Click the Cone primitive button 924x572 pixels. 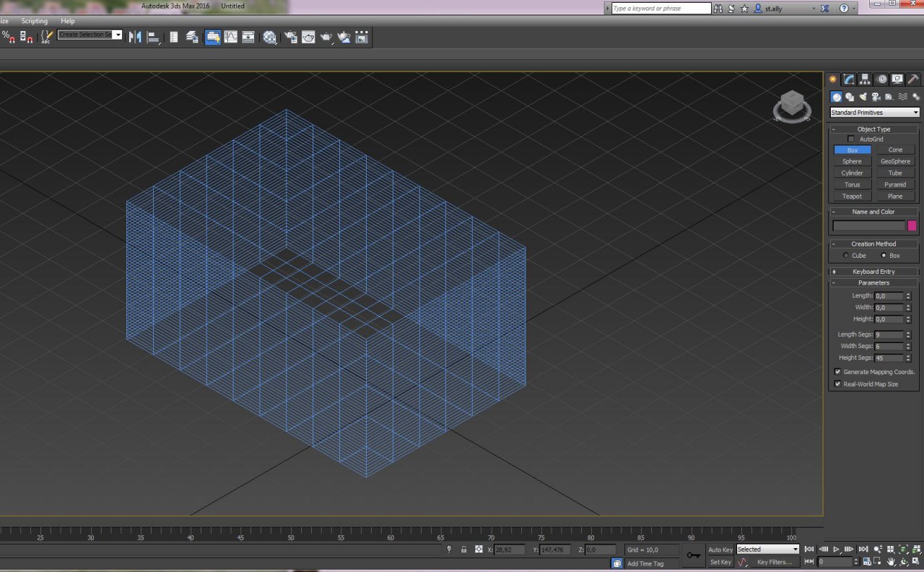(895, 150)
